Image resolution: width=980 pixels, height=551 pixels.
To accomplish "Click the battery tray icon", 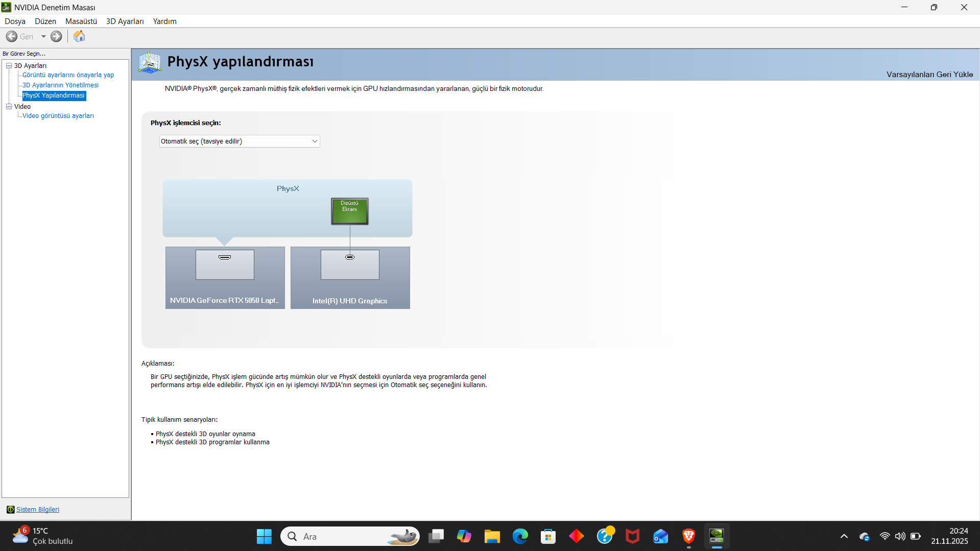I will coord(916,536).
